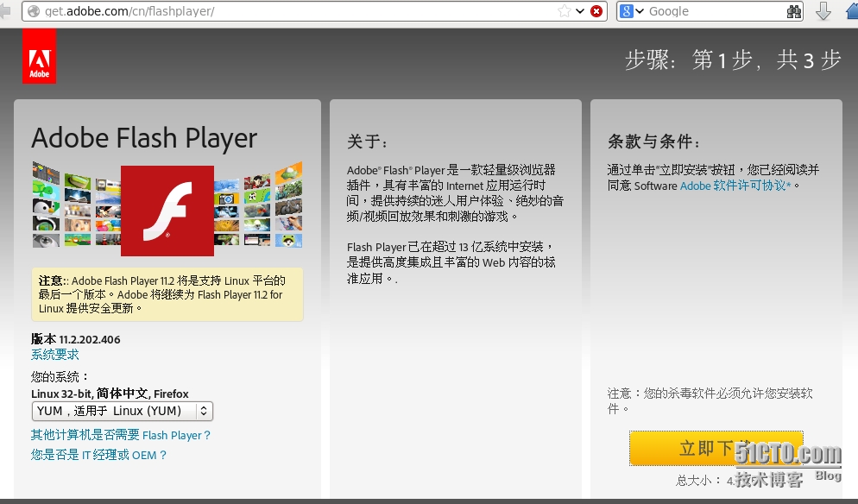858x504 pixels.
Task: Click the search binoculars icon
Action: pyautogui.click(x=793, y=11)
